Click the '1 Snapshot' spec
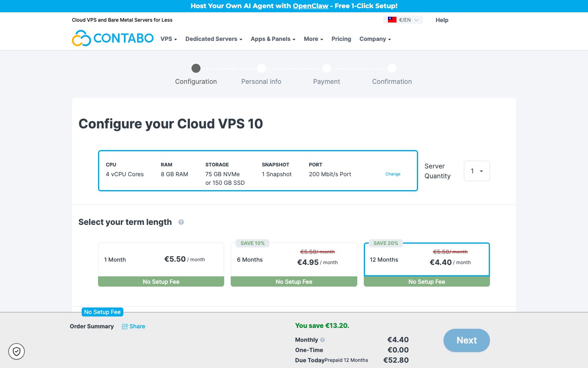The width and height of the screenshot is (588, 368). pos(277,174)
